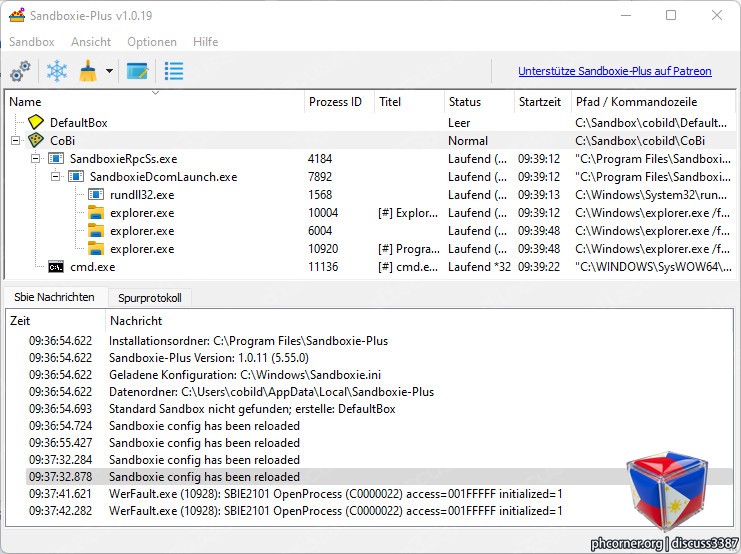Collapse the SandboxieRpcSs.exe tree node

35,158
